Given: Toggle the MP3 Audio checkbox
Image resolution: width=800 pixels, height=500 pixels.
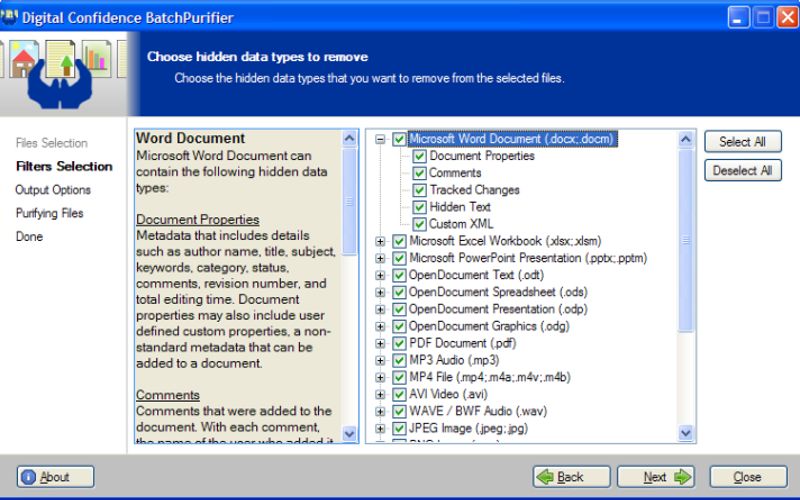Looking at the screenshot, I should pos(399,360).
